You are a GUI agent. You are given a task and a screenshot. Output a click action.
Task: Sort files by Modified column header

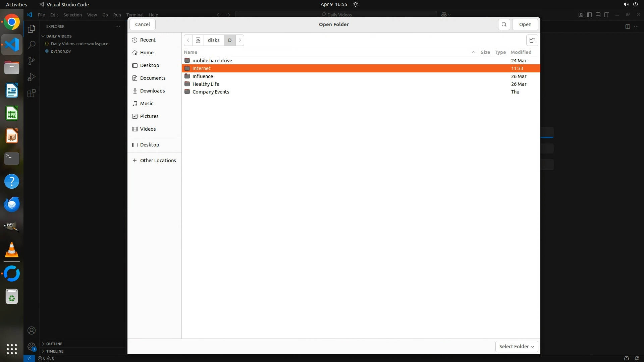click(521, 52)
